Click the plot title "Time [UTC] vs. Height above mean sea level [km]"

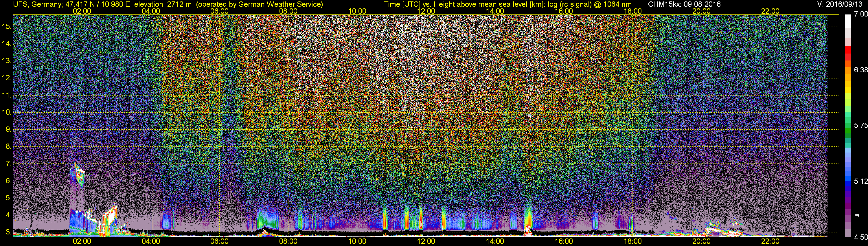(464, 4)
